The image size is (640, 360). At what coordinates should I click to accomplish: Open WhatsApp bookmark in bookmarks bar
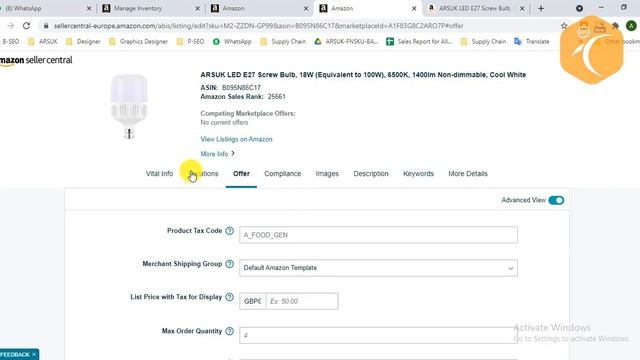(232, 42)
